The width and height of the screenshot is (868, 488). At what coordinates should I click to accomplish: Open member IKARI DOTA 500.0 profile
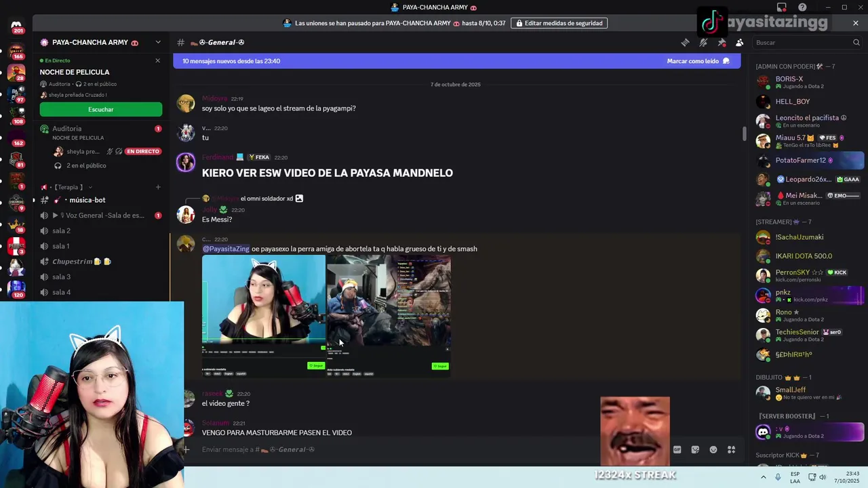pyautogui.click(x=808, y=256)
